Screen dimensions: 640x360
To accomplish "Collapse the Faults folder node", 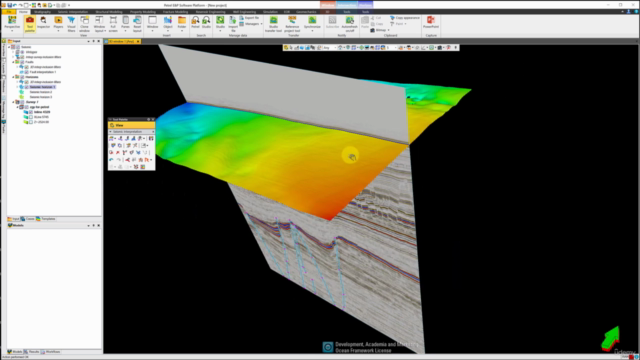I will click(13, 62).
